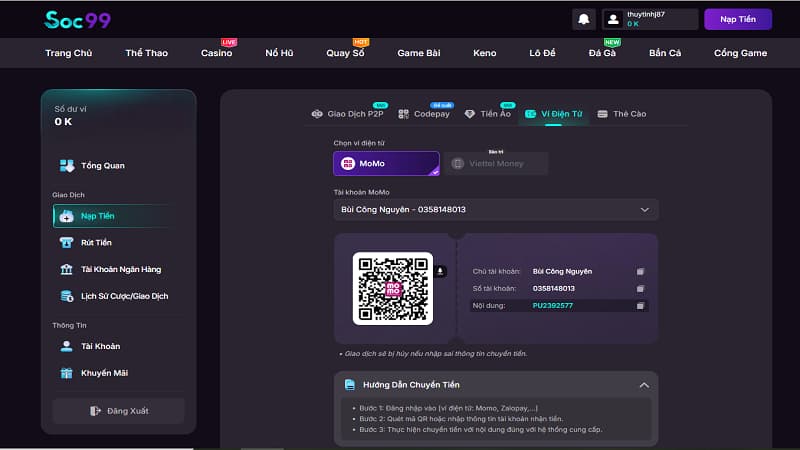Switch to the Giao Dịch P2P tab

click(x=348, y=114)
